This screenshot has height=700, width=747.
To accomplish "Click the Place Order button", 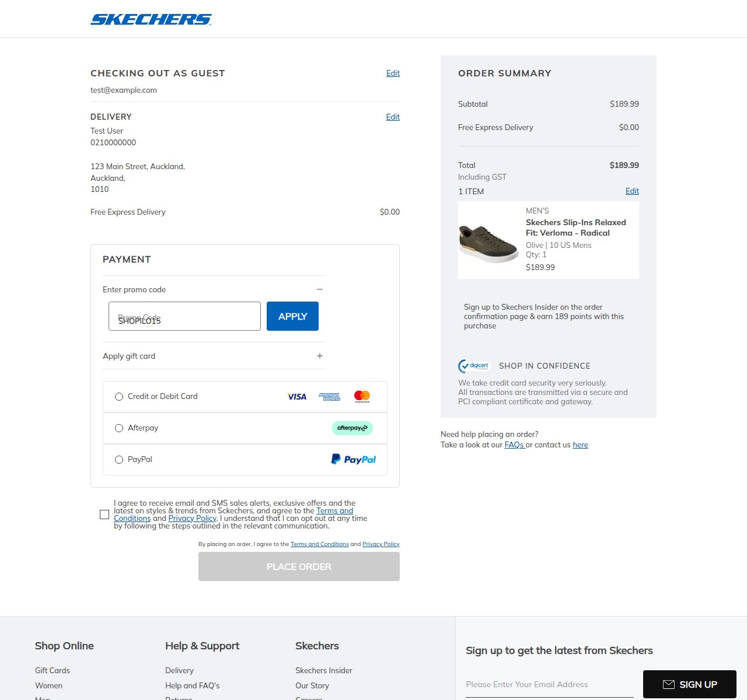I will click(299, 566).
